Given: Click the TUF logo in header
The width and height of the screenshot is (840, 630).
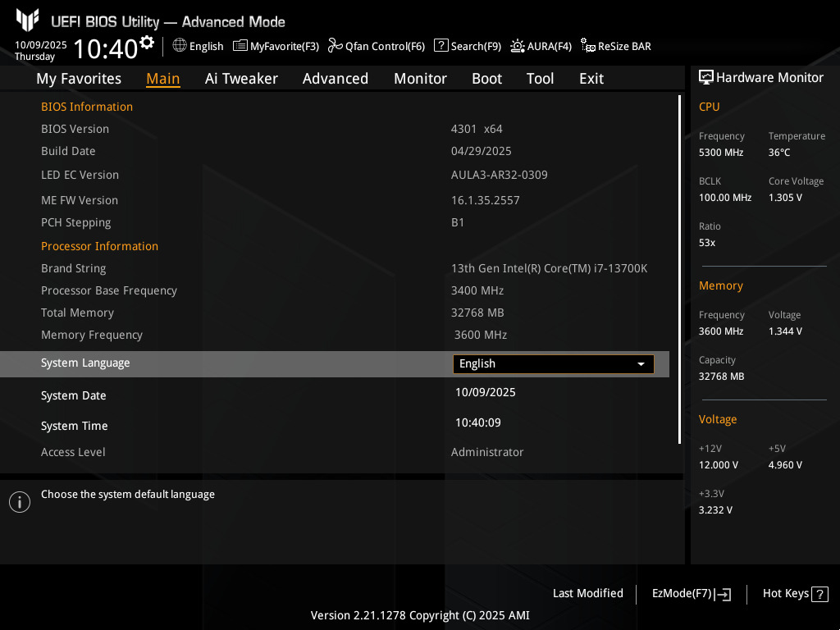Looking at the screenshot, I should [x=27, y=20].
